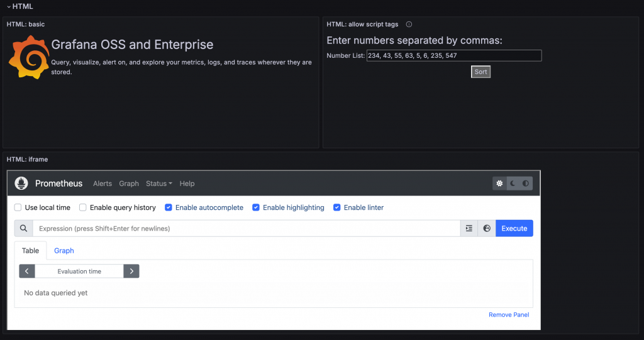Viewport: 644px width, 340px height.
Task: Open the Help menu item
Action: point(187,184)
